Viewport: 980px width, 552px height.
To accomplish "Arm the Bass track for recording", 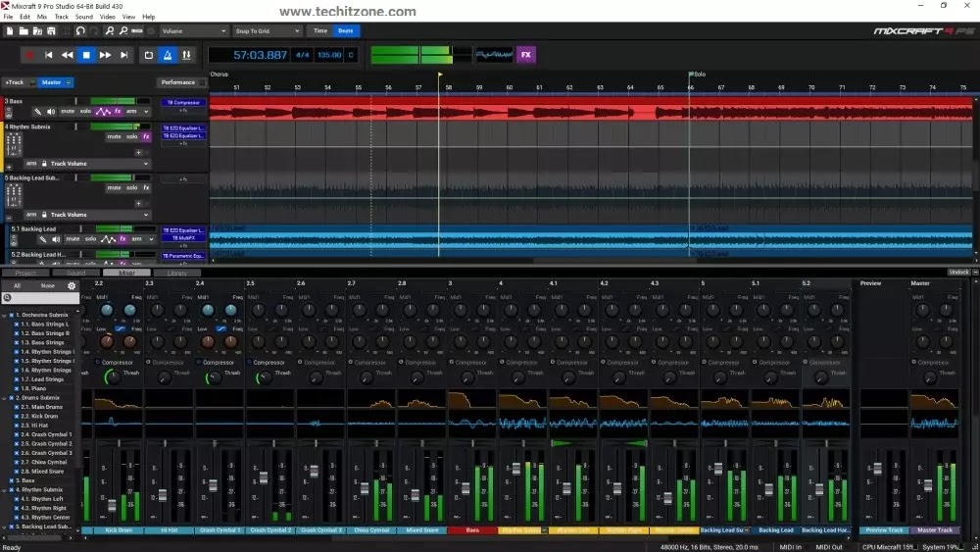I will pyautogui.click(x=131, y=111).
